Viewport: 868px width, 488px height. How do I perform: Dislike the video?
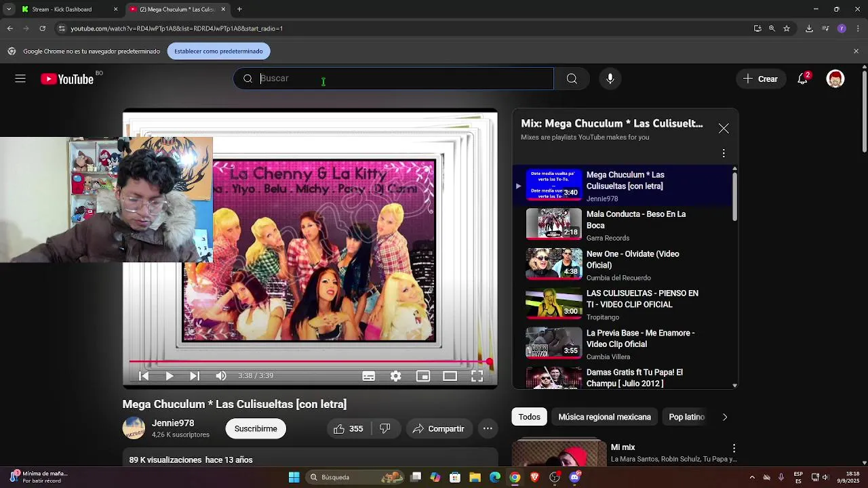click(385, 428)
